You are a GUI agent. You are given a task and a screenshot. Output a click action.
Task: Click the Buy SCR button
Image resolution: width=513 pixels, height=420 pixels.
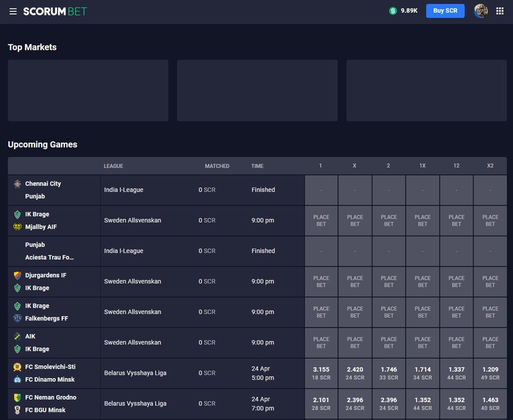(x=445, y=11)
